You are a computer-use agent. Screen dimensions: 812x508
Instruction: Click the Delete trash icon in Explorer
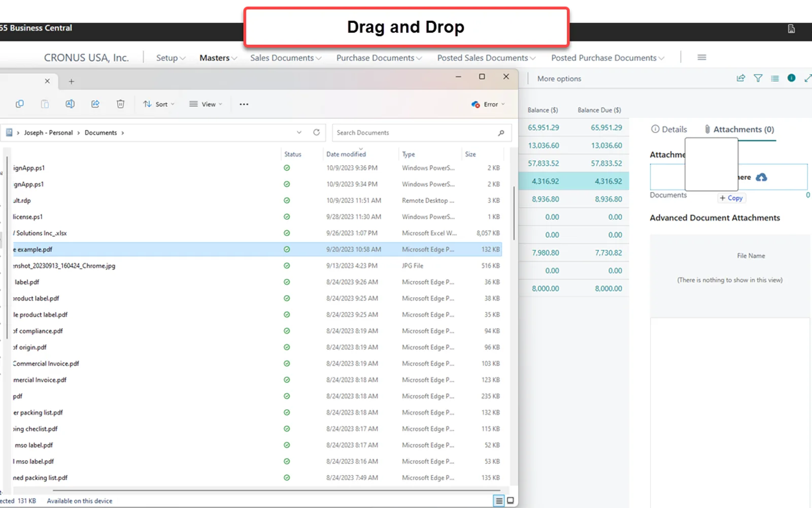[120, 104]
